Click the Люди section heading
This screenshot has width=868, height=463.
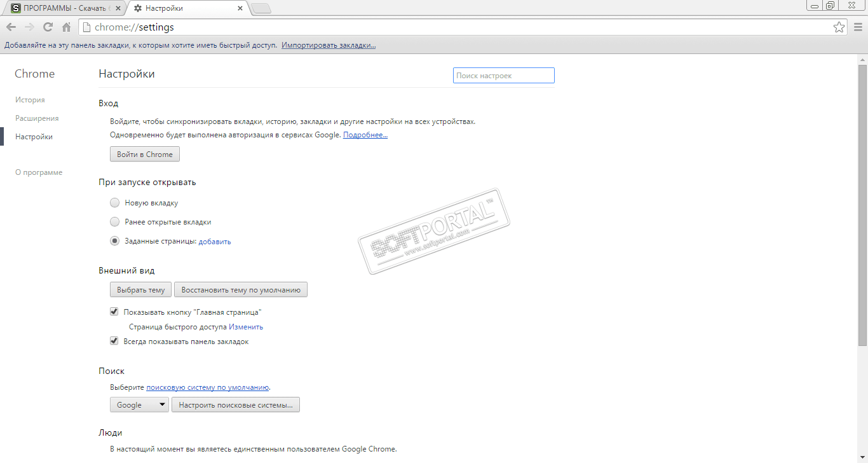tap(111, 432)
